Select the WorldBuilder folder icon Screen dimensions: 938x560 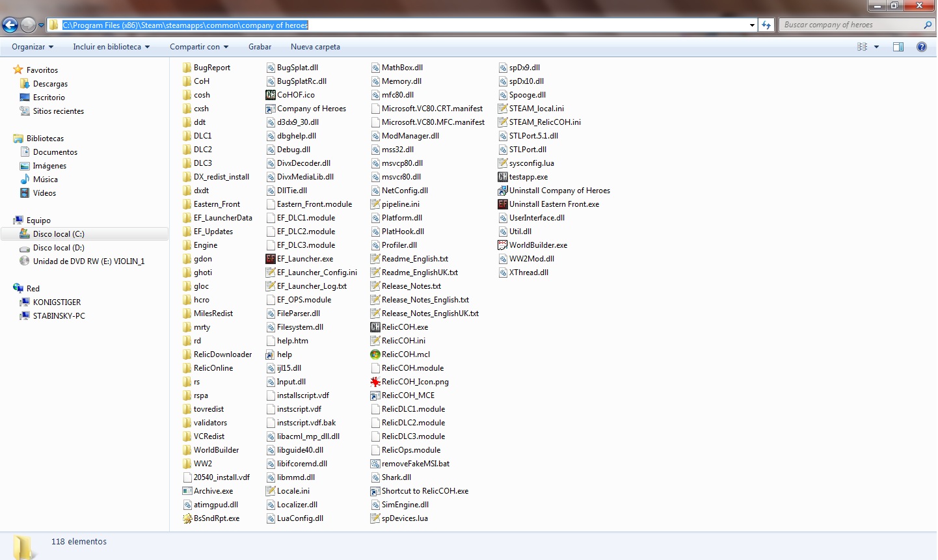pos(187,450)
